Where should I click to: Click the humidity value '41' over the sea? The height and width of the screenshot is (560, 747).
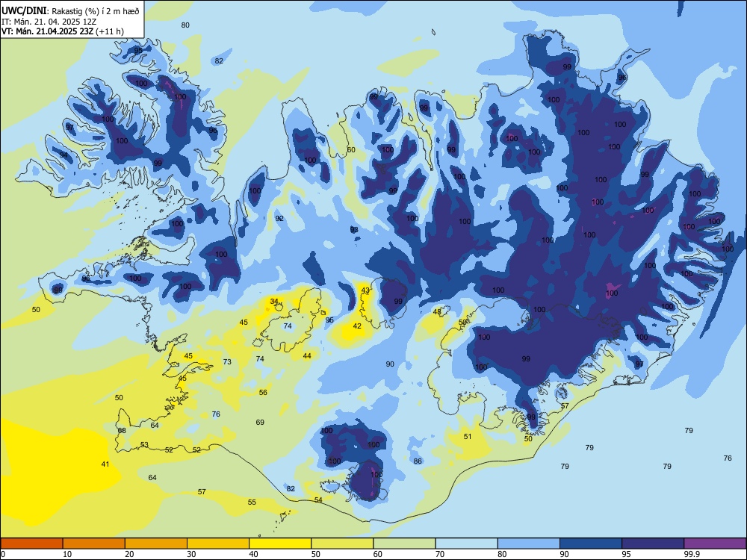pos(105,464)
